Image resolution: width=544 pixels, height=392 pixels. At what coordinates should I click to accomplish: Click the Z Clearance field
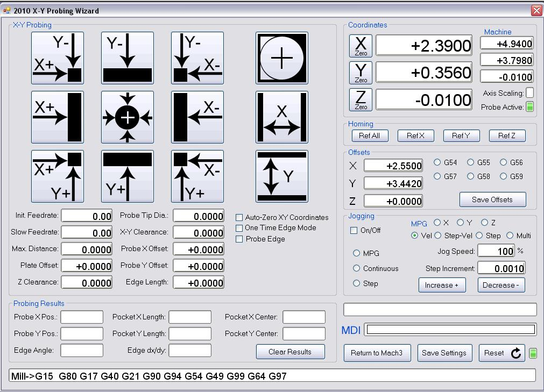(x=87, y=282)
